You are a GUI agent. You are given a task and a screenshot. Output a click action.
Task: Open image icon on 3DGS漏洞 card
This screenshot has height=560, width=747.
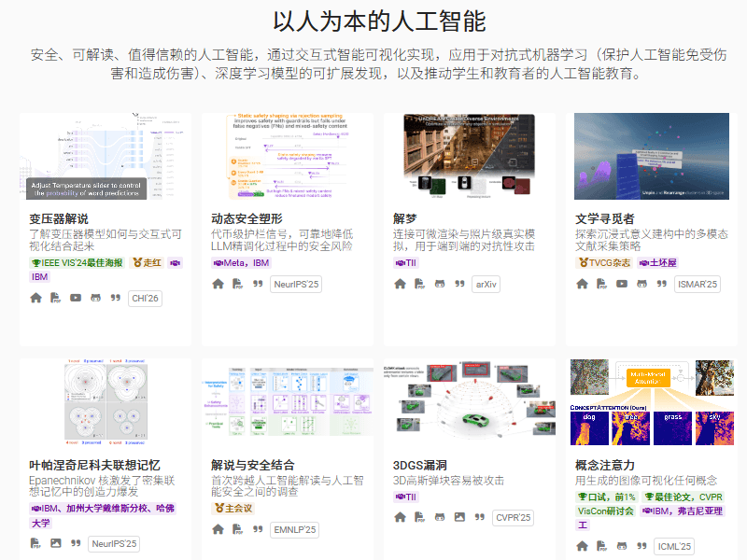(459, 518)
